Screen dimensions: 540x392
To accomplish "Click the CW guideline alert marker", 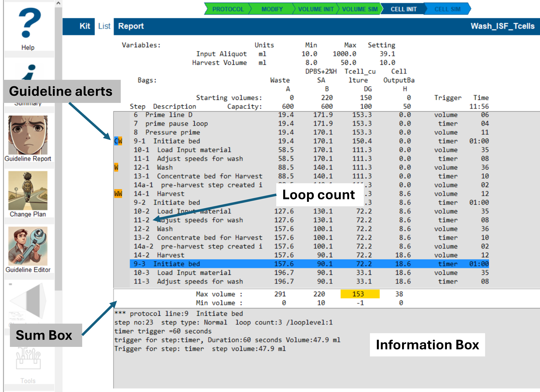I will pyautogui.click(x=118, y=141).
